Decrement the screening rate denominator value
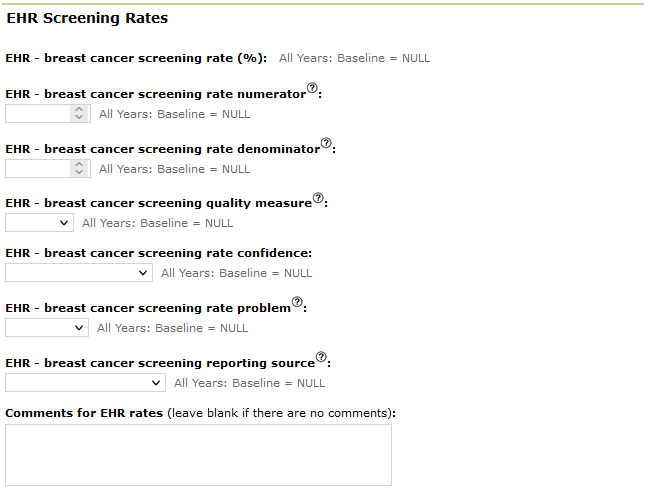The image size is (645, 491). pos(80,173)
